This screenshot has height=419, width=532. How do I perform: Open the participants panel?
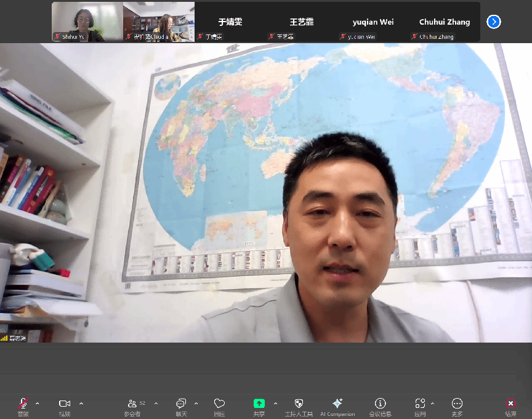pos(132,404)
